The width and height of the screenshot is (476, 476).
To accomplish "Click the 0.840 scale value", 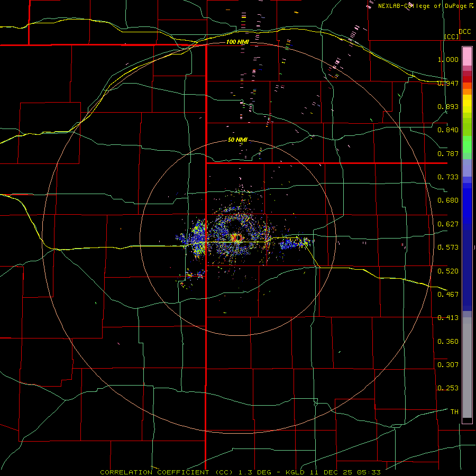I will [x=448, y=130].
